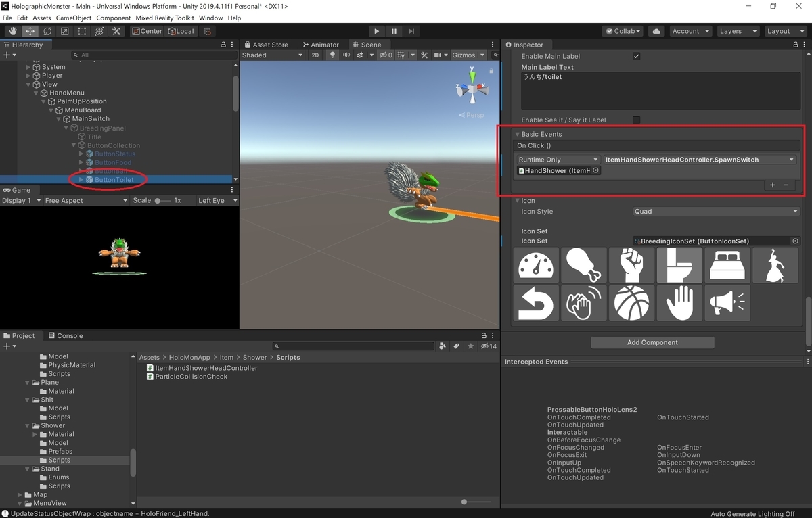
Task: Select the Rotate tool
Action: (47, 31)
